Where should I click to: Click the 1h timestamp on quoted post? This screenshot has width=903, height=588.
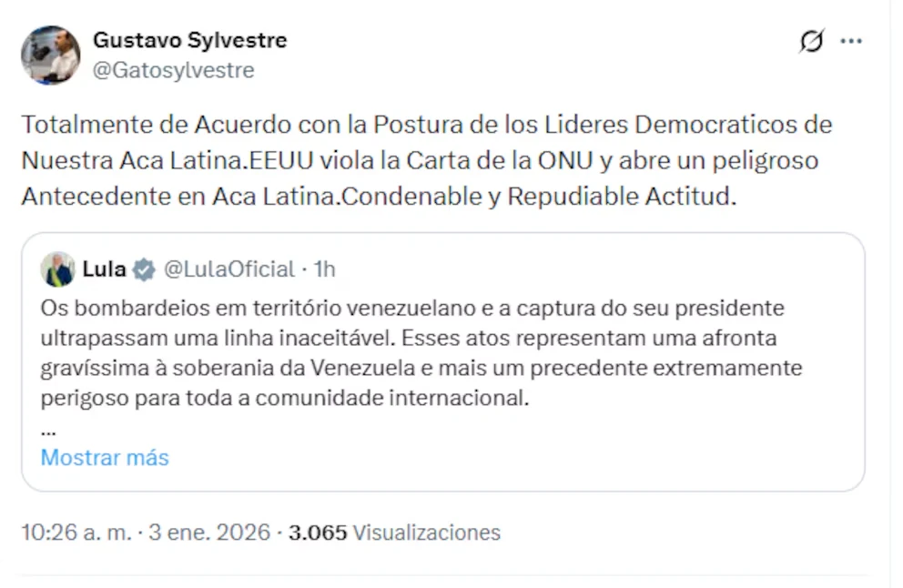[x=324, y=269]
